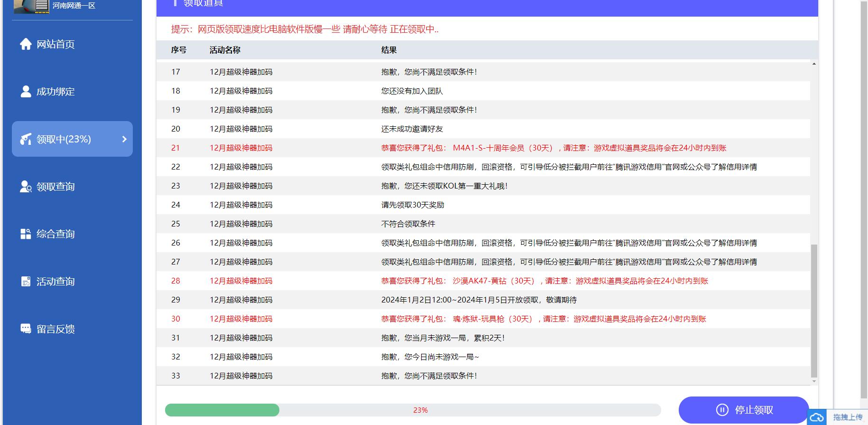Open the 网站首页 menu item
The height and width of the screenshot is (425, 868).
(x=55, y=44)
